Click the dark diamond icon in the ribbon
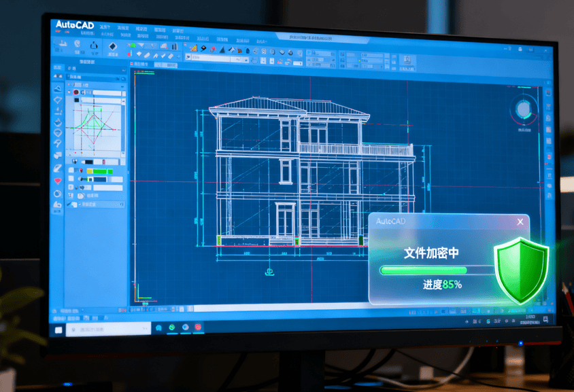The image size is (574, 392). 113,46
